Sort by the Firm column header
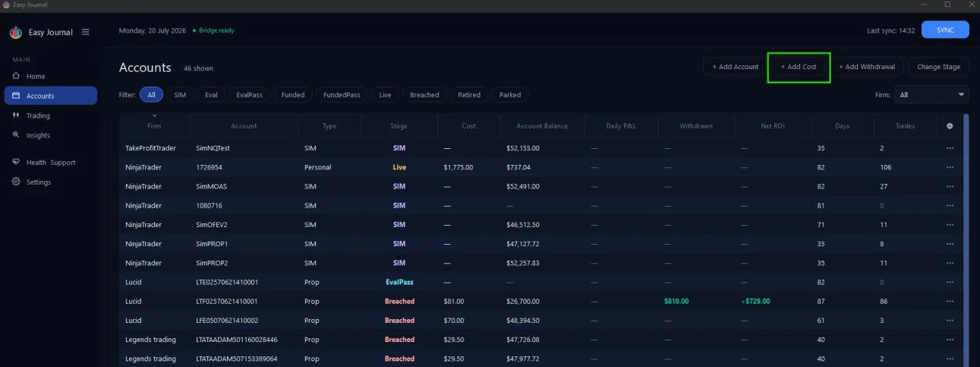Image resolution: width=980 pixels, height=367 pixels. pos(154,126)
